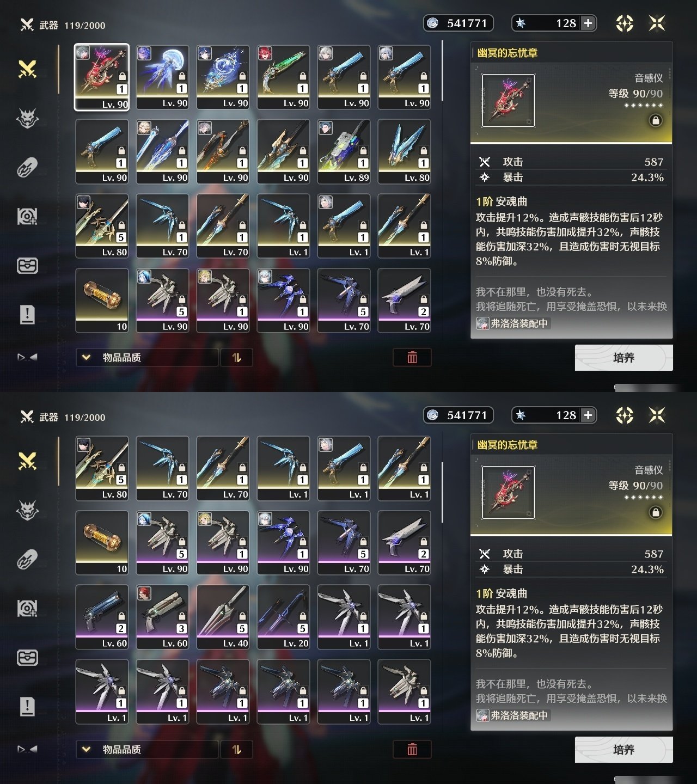The height and width of the screenshot is (784, 697).
Task: Toggle lock on weapon in lower detail panel
Action: [656, 512]
